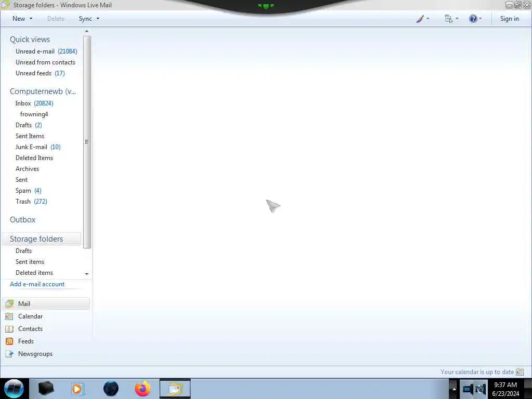Select the Windows Live Mail taskbar button
Viewport: 532px width, 399px height.
pos(175,389)
